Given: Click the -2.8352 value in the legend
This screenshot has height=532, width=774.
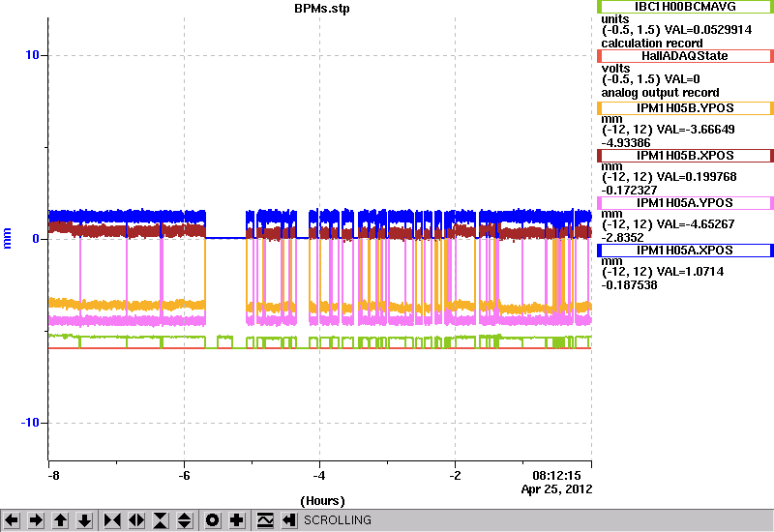Looking at the screenshot, I should pos(622,237).
